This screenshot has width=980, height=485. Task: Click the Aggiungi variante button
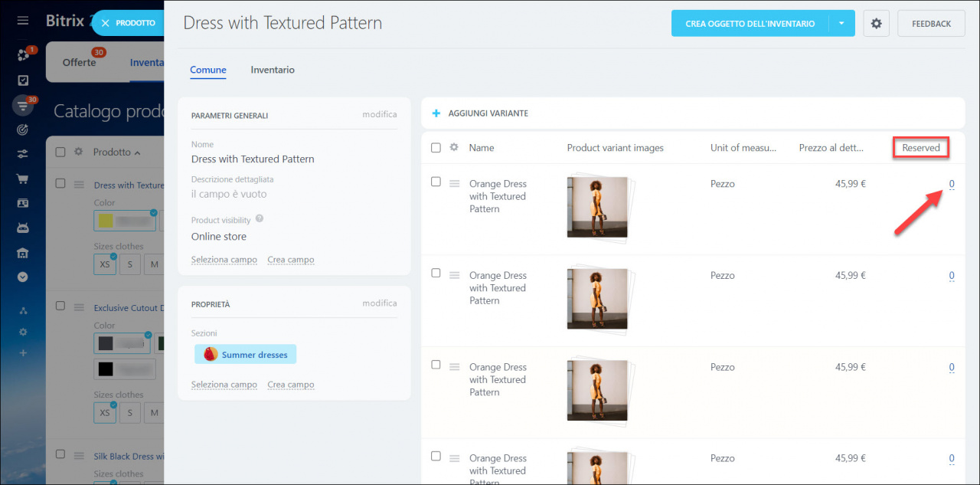[x=480, y=113]
